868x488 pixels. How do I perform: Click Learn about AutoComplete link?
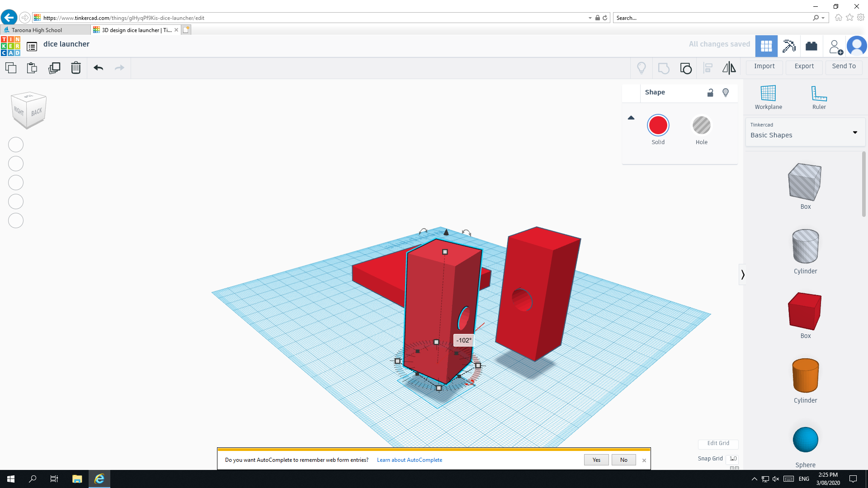[410, 460]
